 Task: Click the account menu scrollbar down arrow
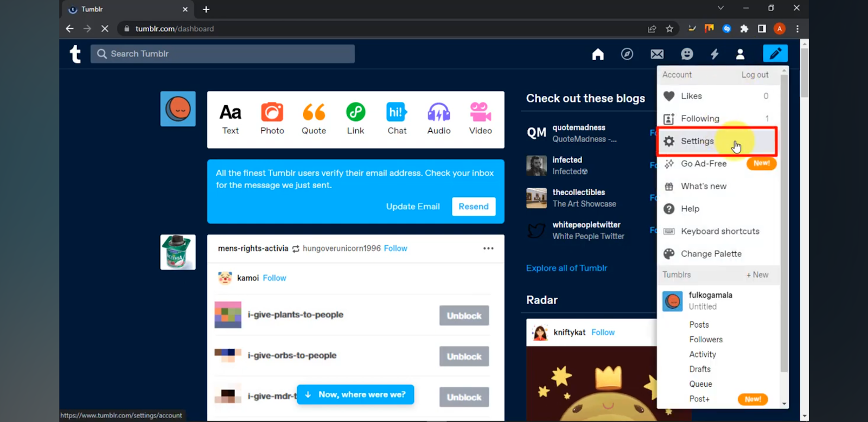(784, 404)
